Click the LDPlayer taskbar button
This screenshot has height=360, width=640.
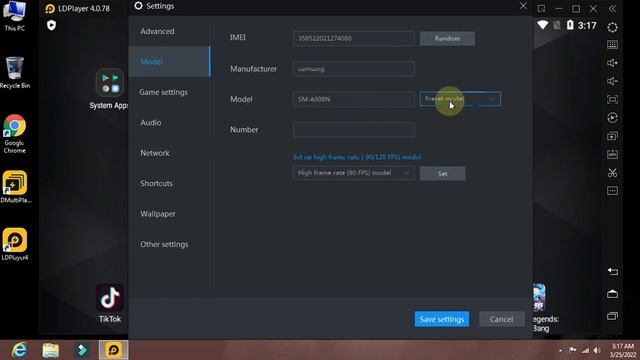(x=113, y=350)
